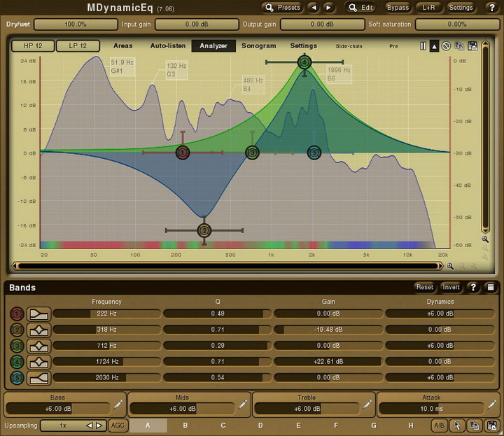
Task: Toggle band 2 enable circle
Action: coord(17,330)
